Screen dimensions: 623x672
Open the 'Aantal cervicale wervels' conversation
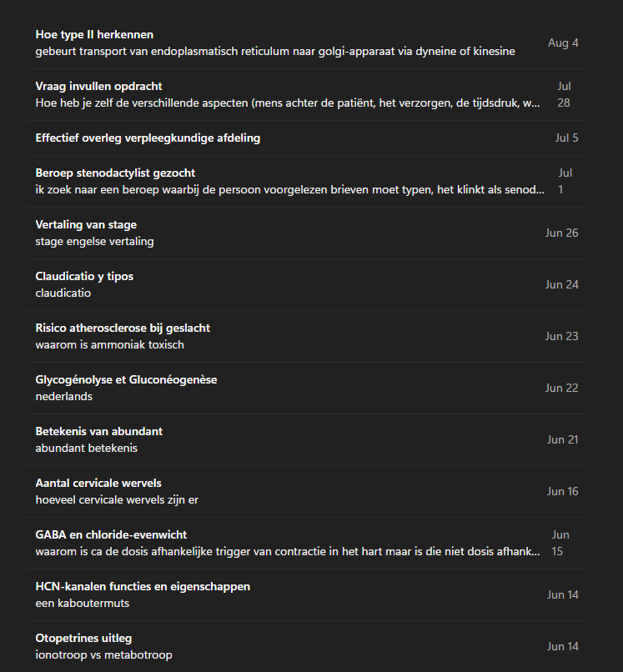[x=98, y=484]
